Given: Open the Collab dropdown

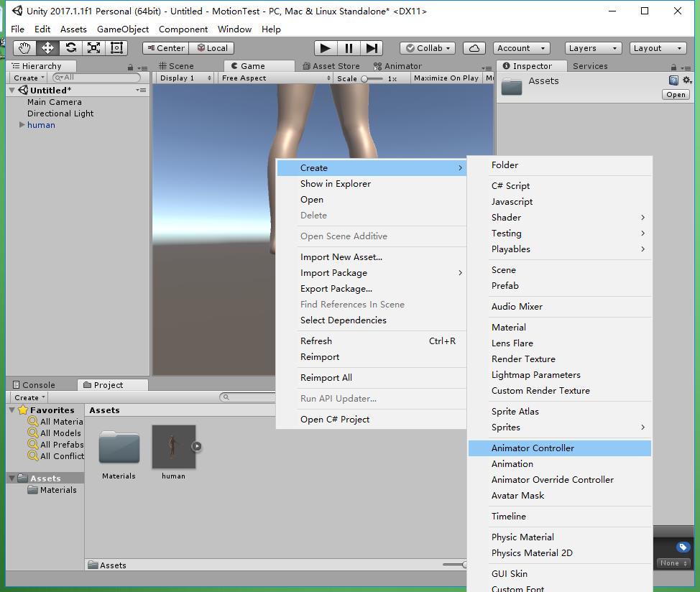Looking at the screenshot, I should coord(428,47).
